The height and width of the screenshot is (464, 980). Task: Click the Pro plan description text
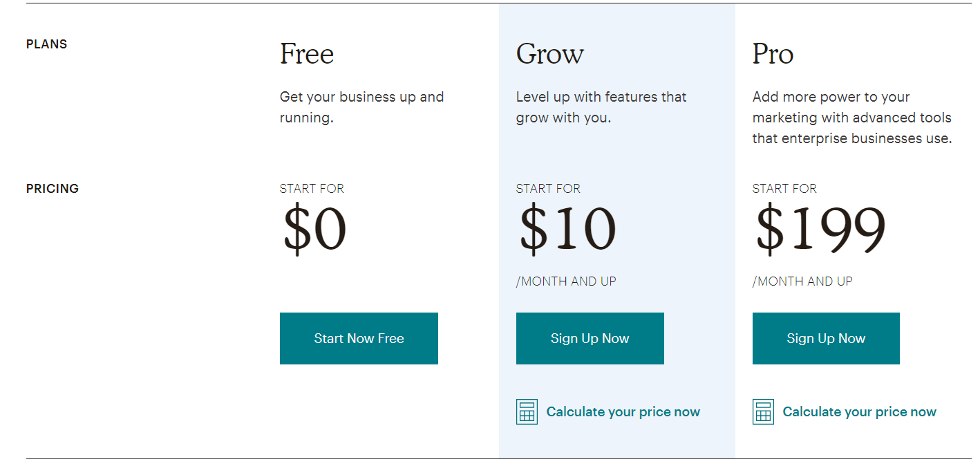point(851,118)
